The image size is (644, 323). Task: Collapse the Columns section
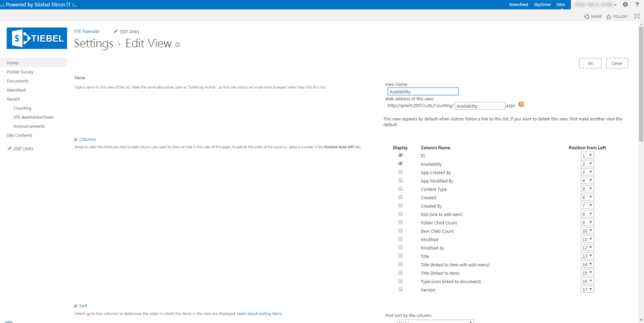click(x=75, y=139)
